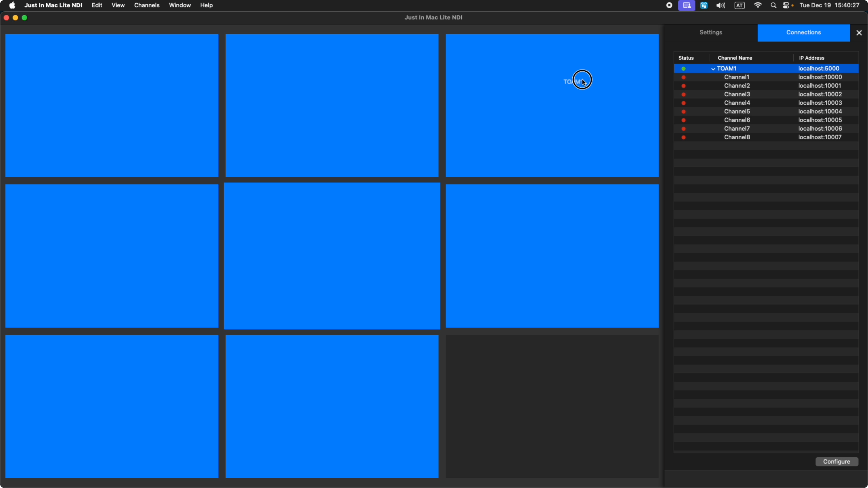The width and height of the screenshot is (868, 488).
Task: Click the Channel Name column header
Action: pos(735,58)
